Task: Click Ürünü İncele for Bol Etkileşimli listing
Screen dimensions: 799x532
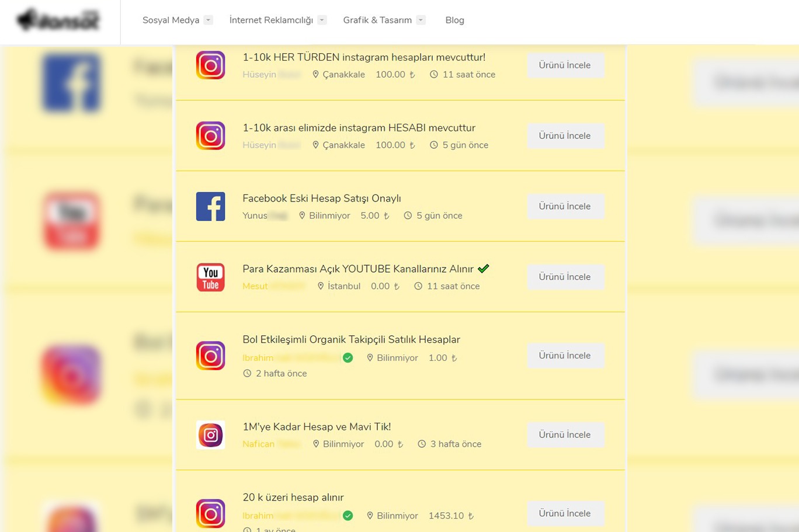Action: coord(565,356)
